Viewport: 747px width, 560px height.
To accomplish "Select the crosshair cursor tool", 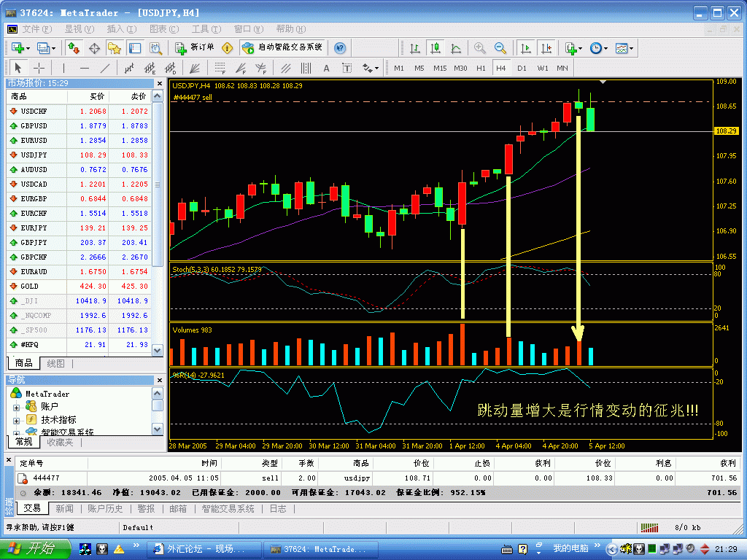I will coord(39,68).
